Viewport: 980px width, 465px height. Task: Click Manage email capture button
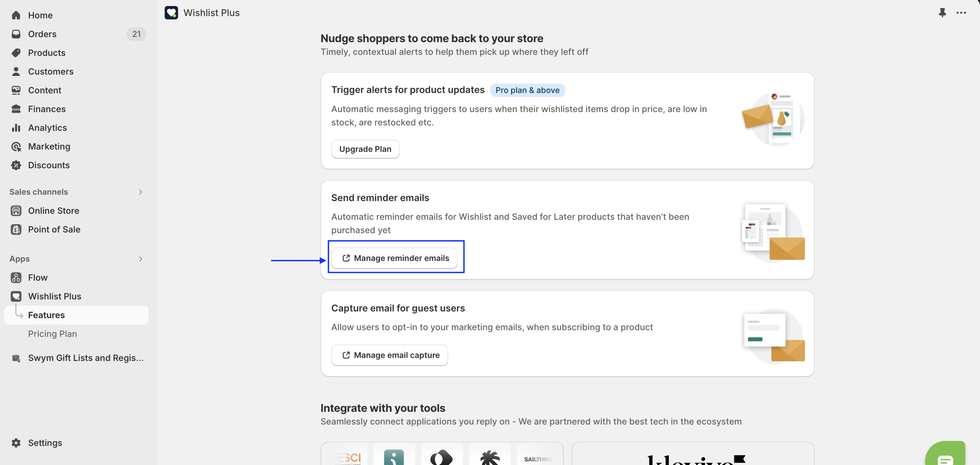pyautogui.click(x=390, y=355)
